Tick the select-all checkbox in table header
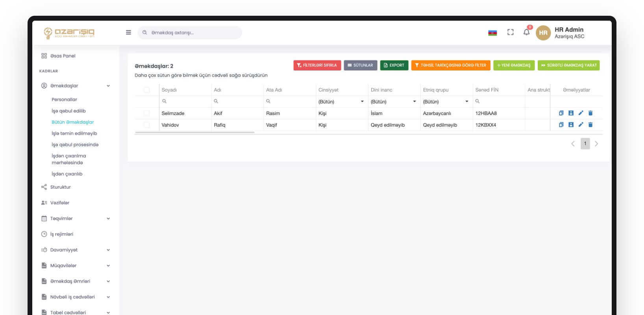644x315 pixels. click(x=147, y=90)
